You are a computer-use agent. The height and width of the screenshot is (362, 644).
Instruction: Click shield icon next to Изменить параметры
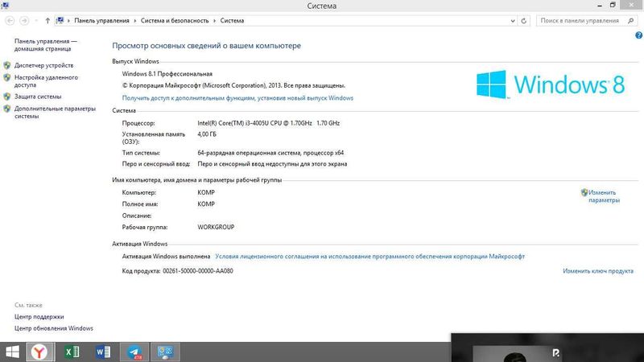(584, 192)
